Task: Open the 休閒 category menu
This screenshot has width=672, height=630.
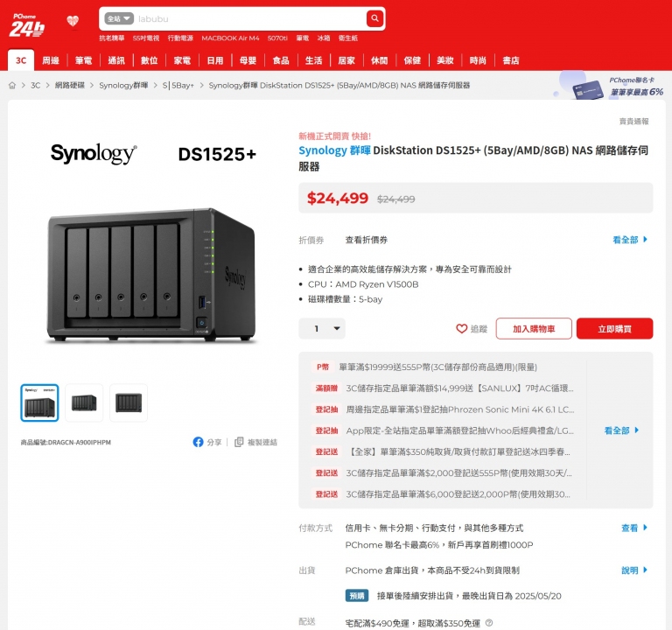Action: (x=379, y=60)
